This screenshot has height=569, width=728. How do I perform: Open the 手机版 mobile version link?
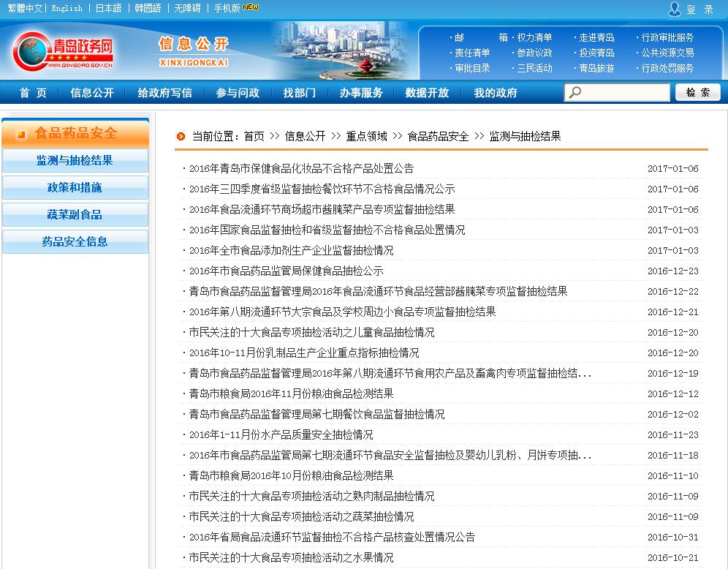[227, 9]
